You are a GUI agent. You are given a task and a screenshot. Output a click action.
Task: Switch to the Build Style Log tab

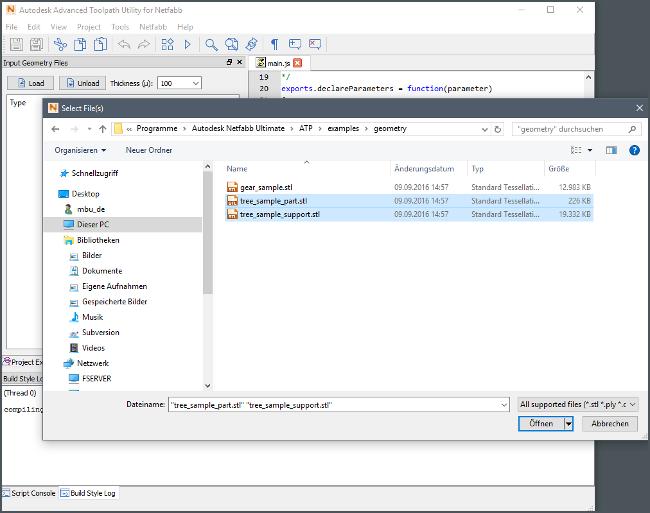(88, 493)
